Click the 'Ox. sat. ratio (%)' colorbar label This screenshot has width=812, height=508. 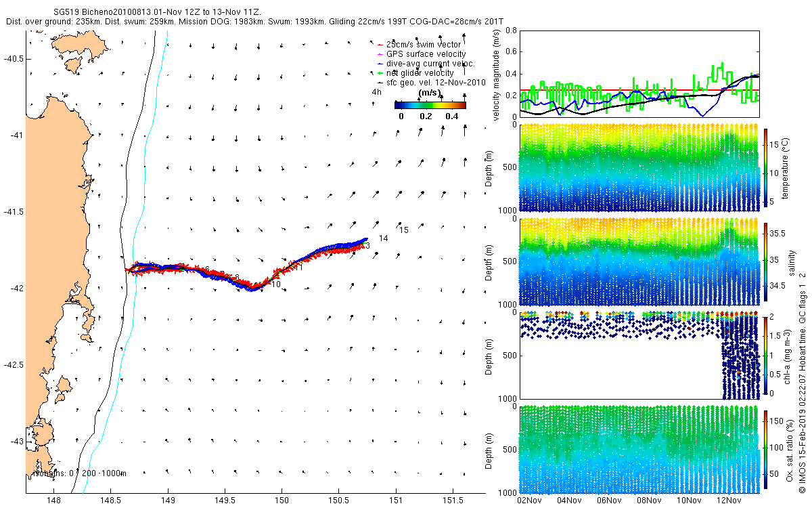coord(790,449)
